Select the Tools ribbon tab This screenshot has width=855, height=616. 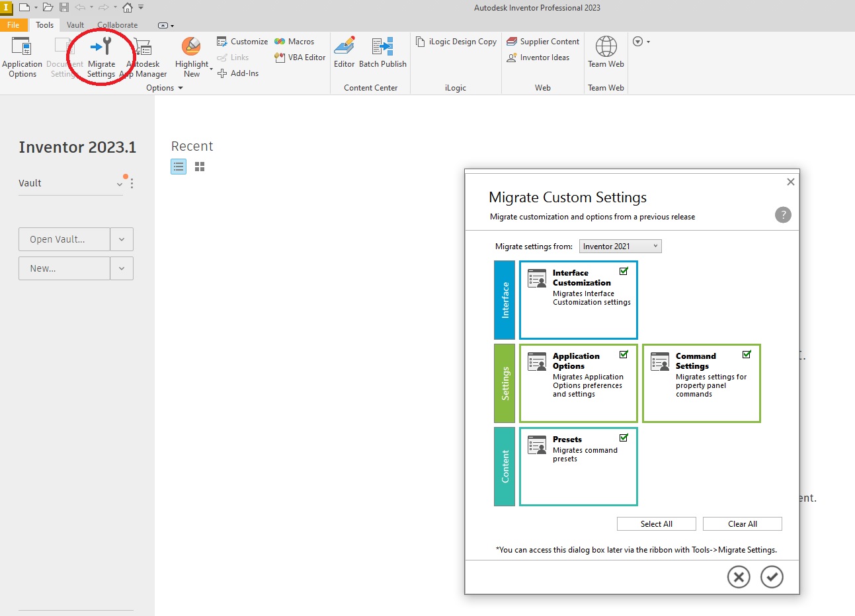pos(44,25)
